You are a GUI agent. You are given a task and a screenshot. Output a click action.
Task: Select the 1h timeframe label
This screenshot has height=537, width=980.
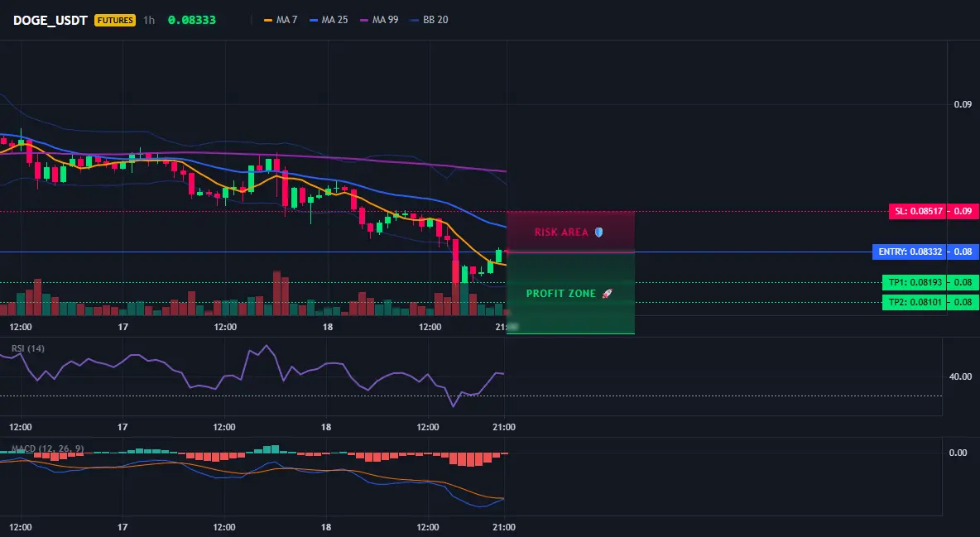[149, 20]
